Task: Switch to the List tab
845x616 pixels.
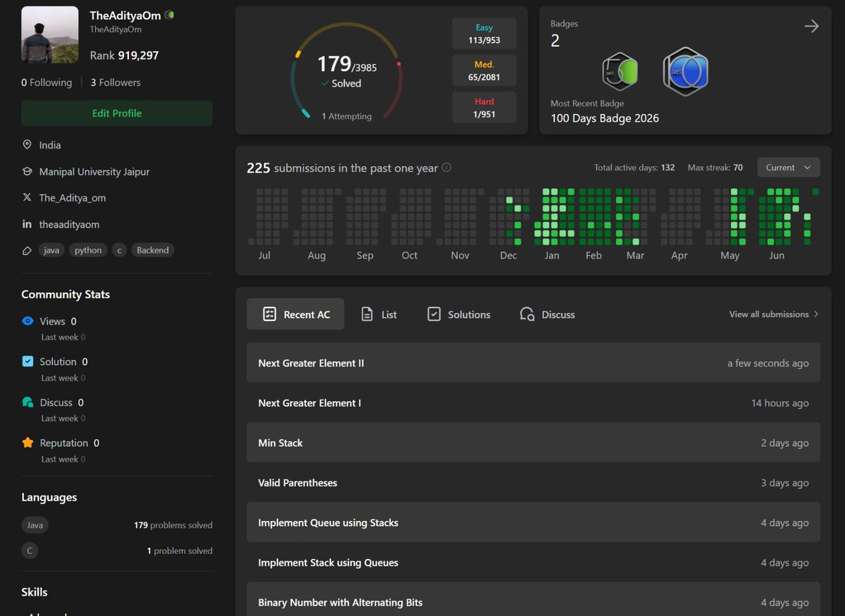Action: (x=379, y=314)
